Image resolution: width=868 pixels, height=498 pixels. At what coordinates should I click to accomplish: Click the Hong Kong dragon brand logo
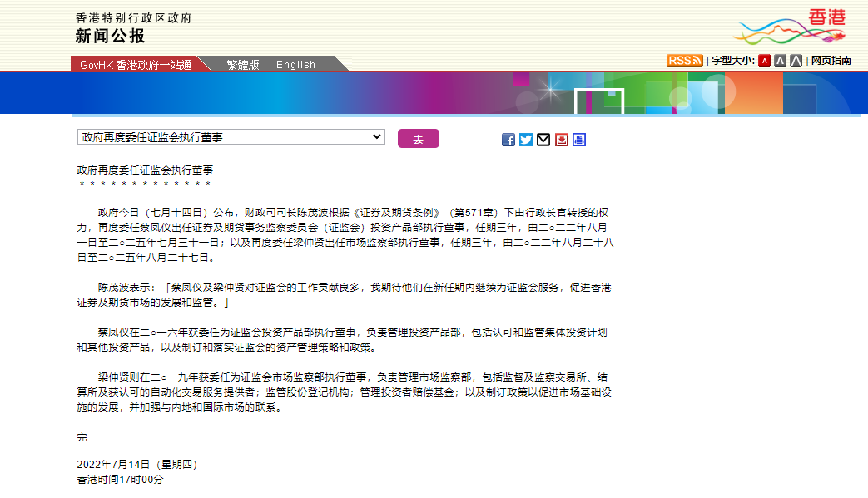coord(788,27)
